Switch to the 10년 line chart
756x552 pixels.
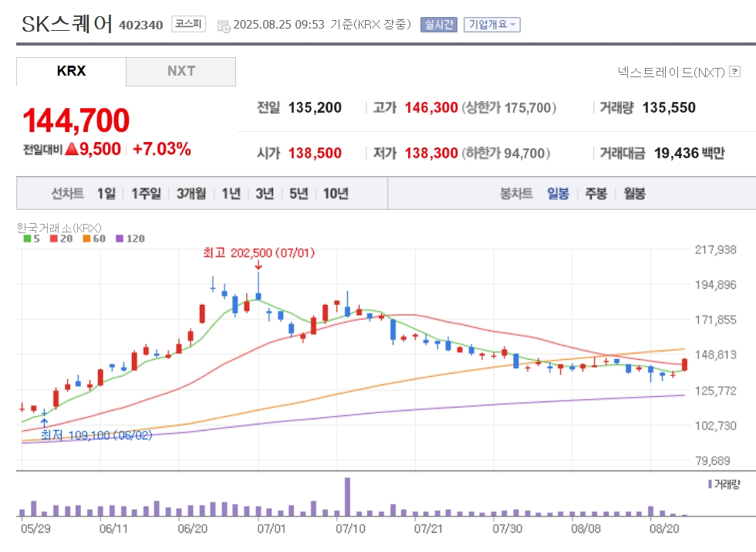[x=336, y=194]
